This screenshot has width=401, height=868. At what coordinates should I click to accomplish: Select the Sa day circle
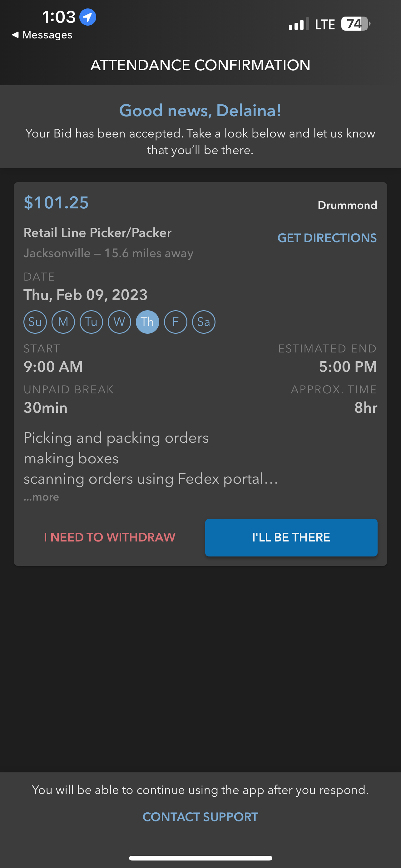coord(204,322)
